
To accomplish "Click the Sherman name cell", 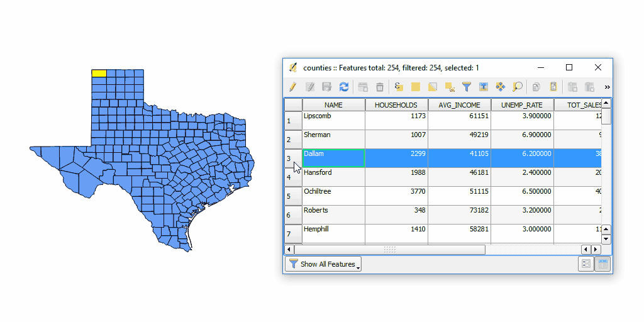I will (333, 140).
